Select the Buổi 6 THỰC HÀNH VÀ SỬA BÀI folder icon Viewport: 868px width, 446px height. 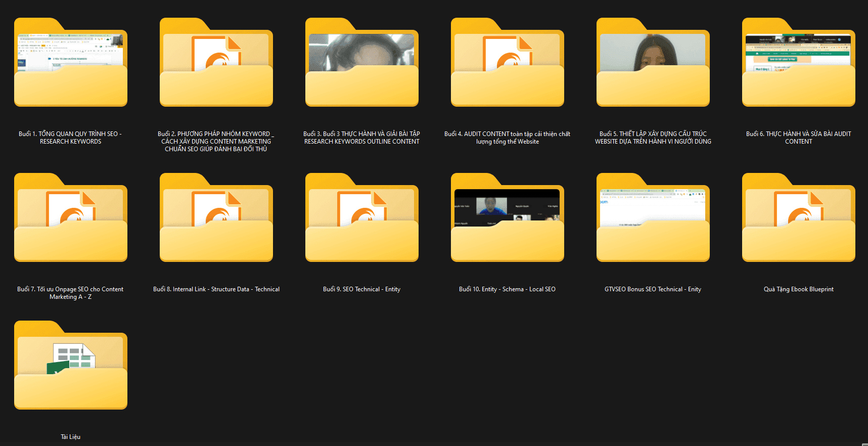click(799, 62)
